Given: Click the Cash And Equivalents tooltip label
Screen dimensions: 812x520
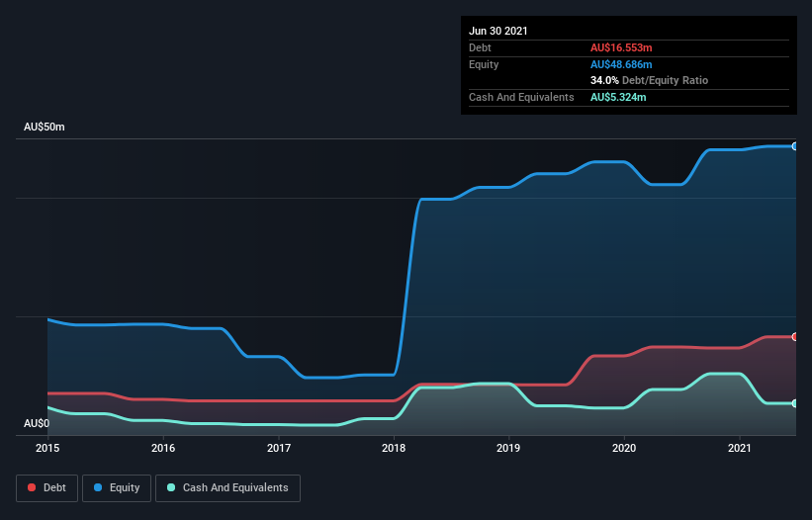Looking at the screenshot, I should pos(521,97).
